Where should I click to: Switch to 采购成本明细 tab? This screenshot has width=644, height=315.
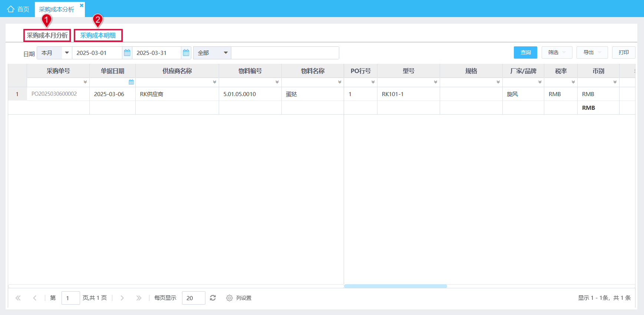click(98, 35)
